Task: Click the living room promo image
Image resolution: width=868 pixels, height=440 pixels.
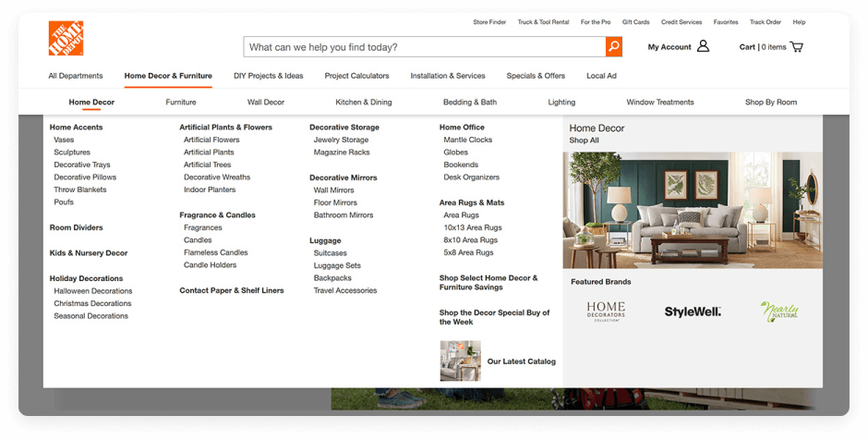Action: [x=693, y=210]
